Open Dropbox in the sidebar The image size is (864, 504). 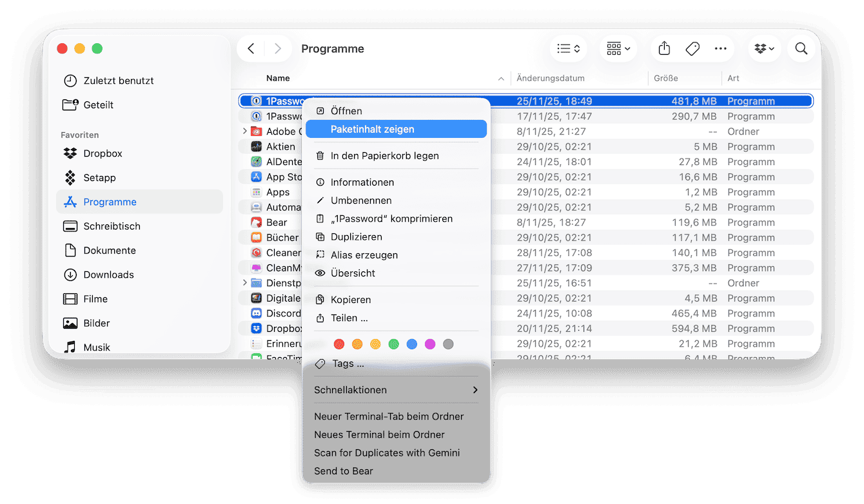pyautogui.click(x=102, y=153)
